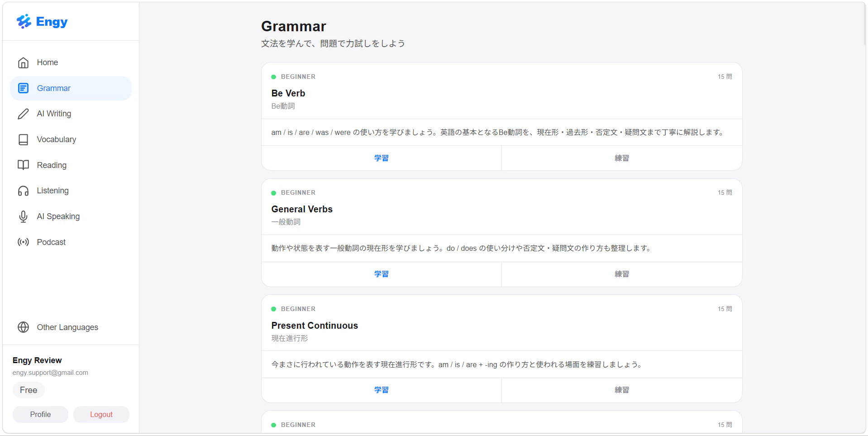868x436 pixels.
Task: Click the Other Languages globe icon
Action: [23, 327]
